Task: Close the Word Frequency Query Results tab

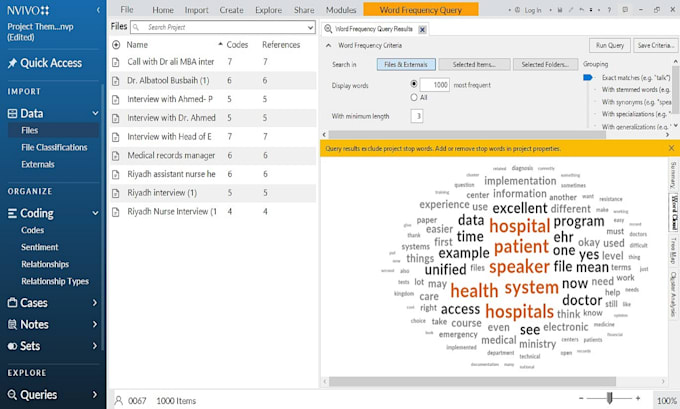Action: tap(422, 29)
